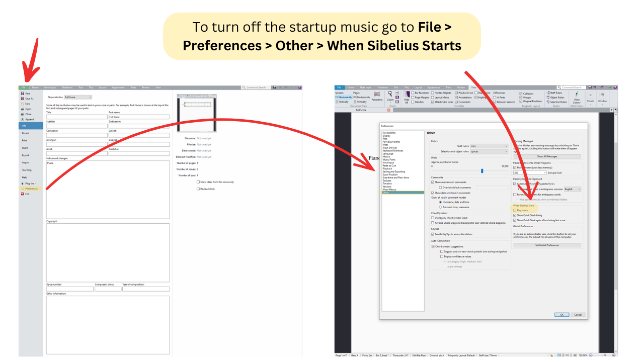The image size is (644, 362).
Task: Open the Staff rulers units dropdown
Action: coord(489,146)
